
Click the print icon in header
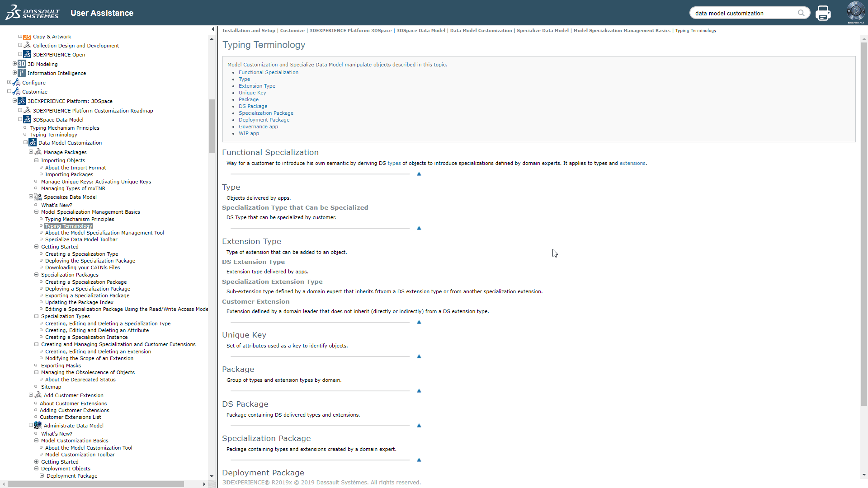pos(823,13)
